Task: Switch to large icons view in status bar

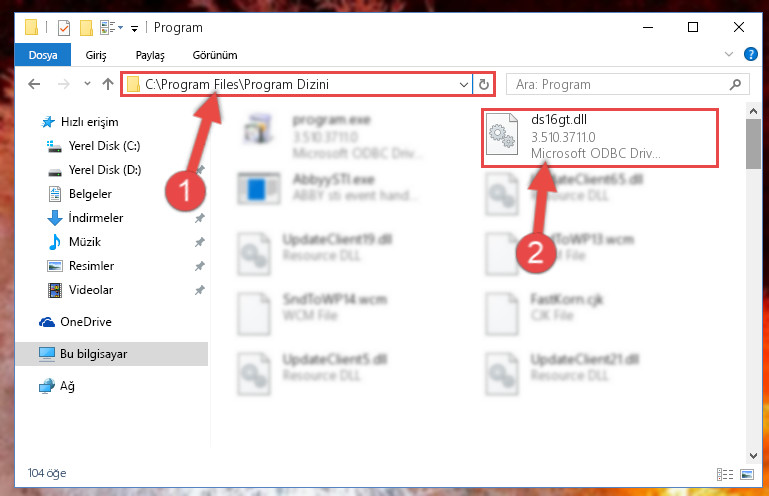Action: 747,474
